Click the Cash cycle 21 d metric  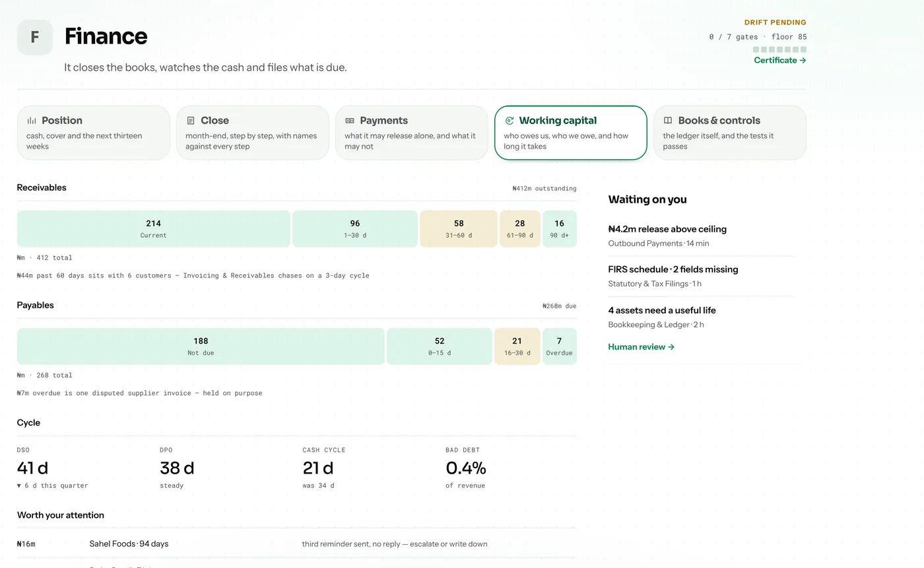tap(324, 468)
